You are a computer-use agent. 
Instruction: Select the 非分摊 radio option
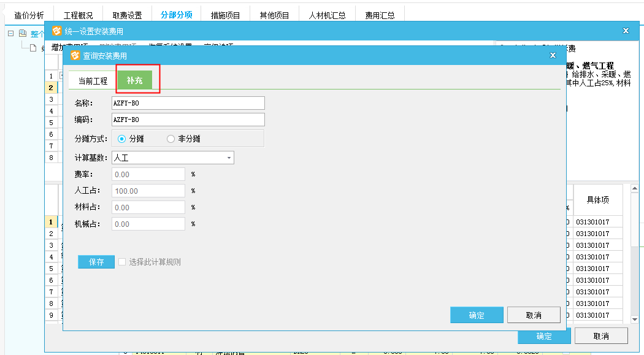171,139
